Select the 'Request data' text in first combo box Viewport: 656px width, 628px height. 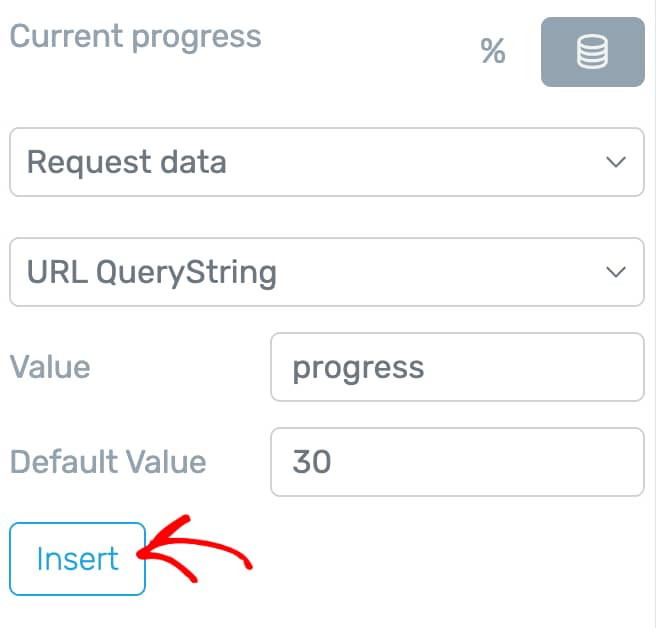click(x=126, y=163)
